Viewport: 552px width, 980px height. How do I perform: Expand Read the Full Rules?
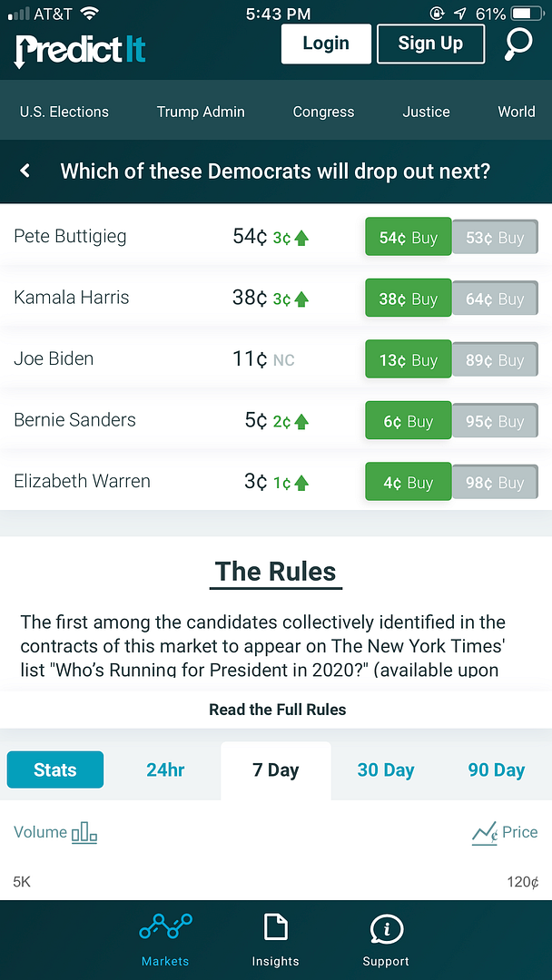click(277, 710)
